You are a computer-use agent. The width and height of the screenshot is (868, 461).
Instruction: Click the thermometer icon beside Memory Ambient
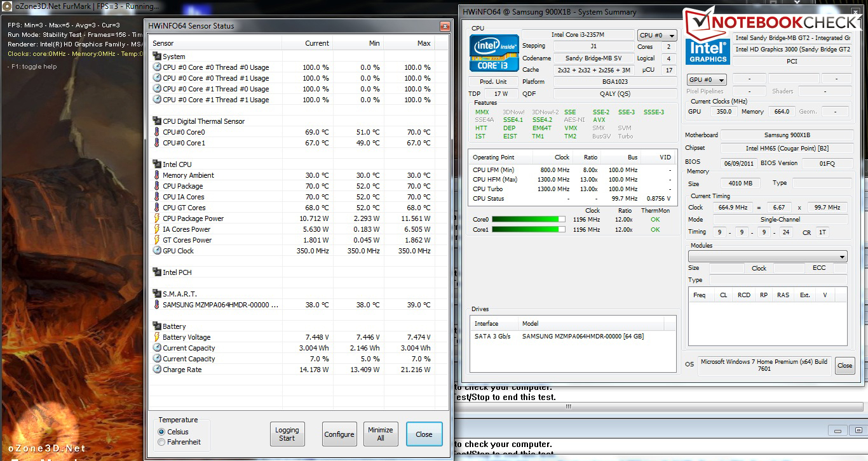coord(157,175)
